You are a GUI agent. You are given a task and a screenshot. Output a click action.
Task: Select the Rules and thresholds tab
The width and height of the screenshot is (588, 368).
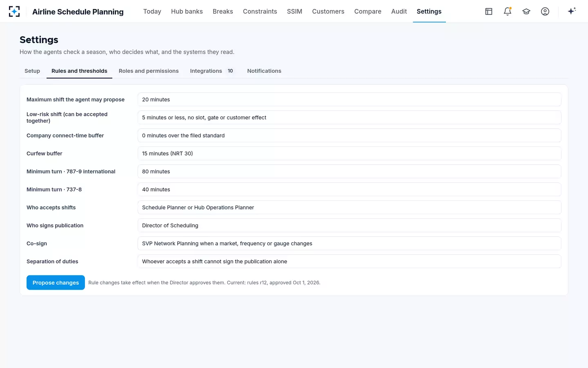79,71
